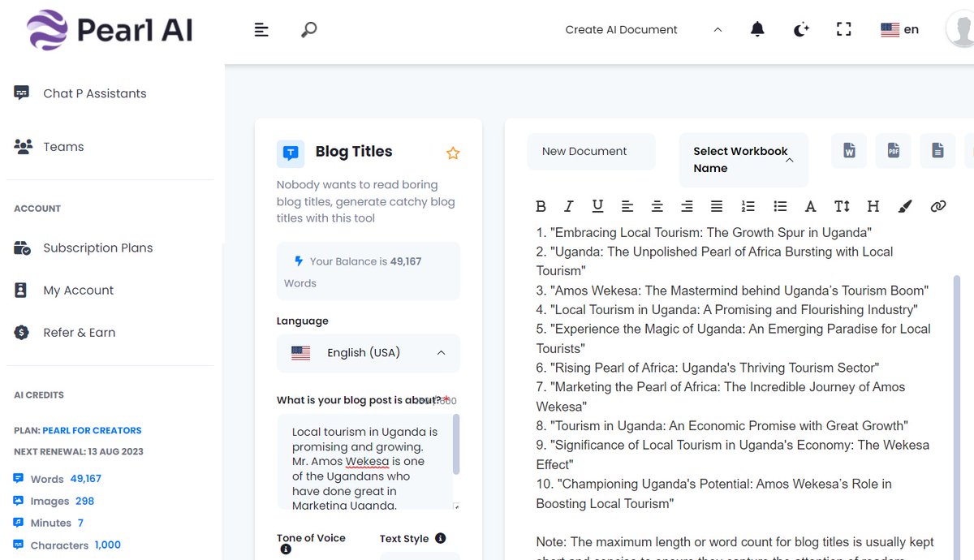Click the Your Balance lightning bolt icon
The image size is (974, 560).
pos(299,261)
